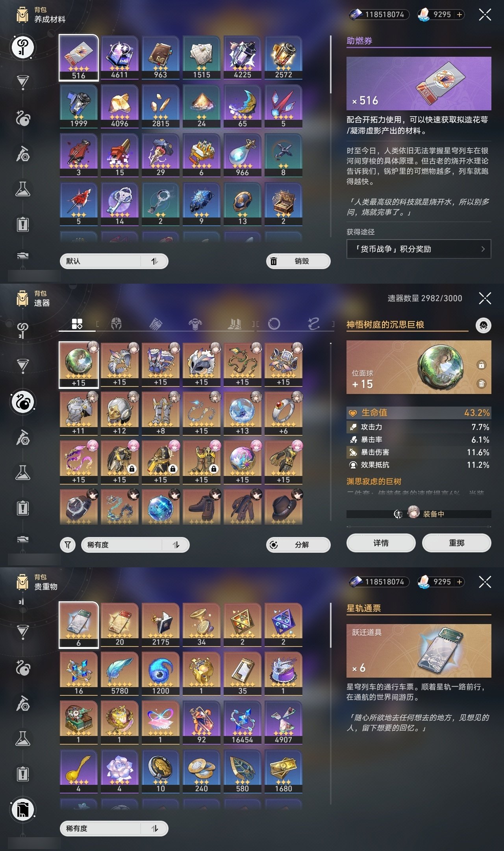Expand the 「货币战争」积分奖励 source entry

click(419, 249)
